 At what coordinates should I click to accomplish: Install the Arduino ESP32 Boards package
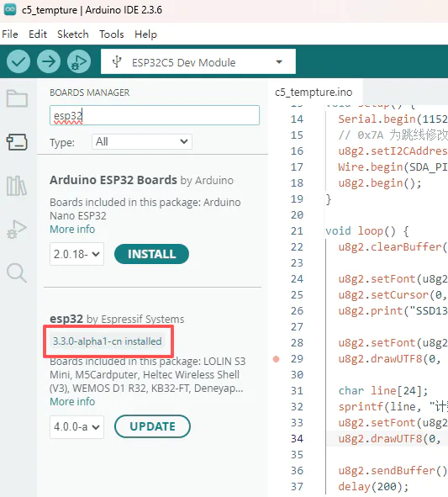point(151,254)
